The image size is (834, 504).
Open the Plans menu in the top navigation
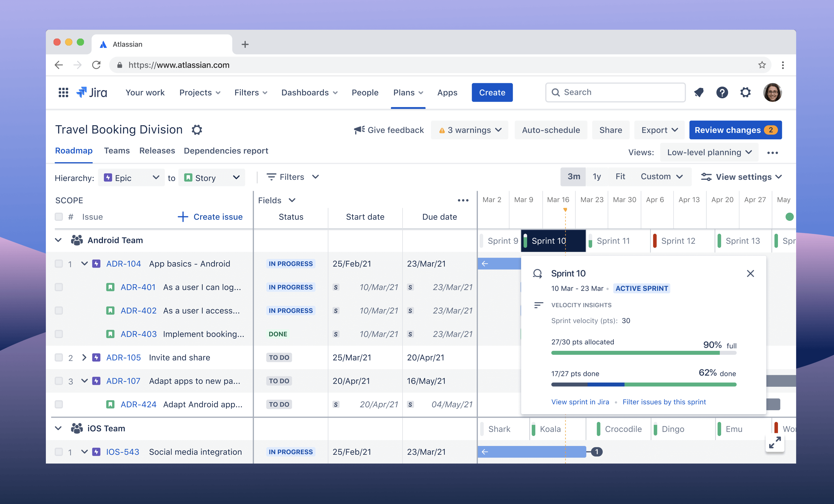click(408, 92)
